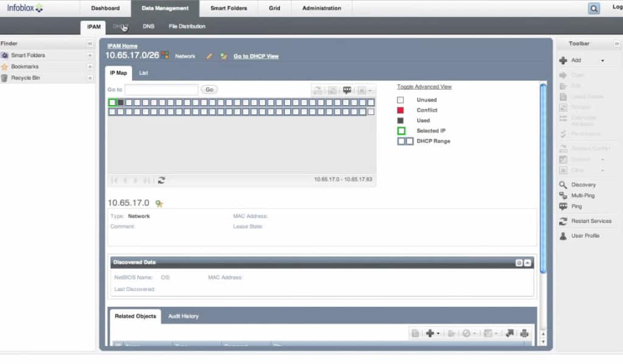Click the global search magnifier icon
623x364 pixels.
tap(594, 9)
